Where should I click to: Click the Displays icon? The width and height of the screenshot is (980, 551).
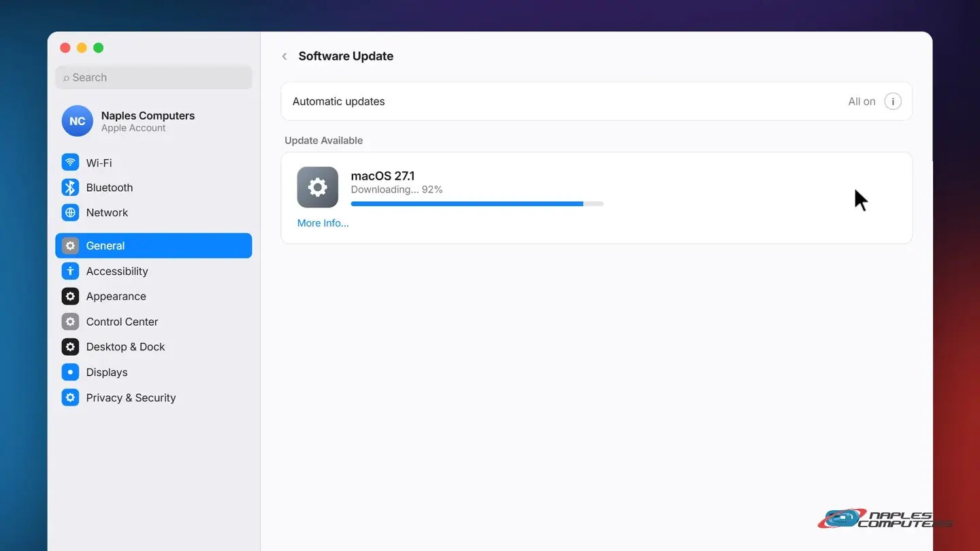point(70,372)
